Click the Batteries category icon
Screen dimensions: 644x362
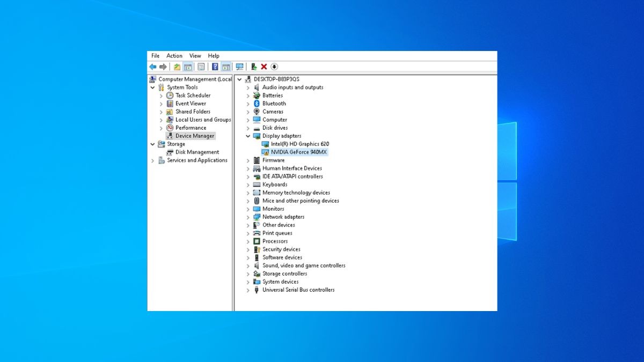click(257, 95)
